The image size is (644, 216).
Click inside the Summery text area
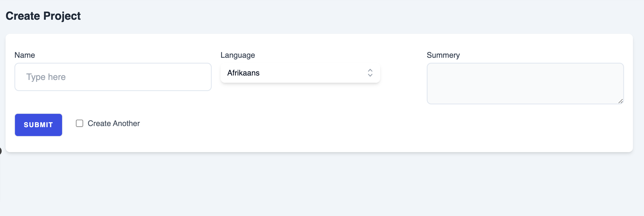click(x=525, y=84)
